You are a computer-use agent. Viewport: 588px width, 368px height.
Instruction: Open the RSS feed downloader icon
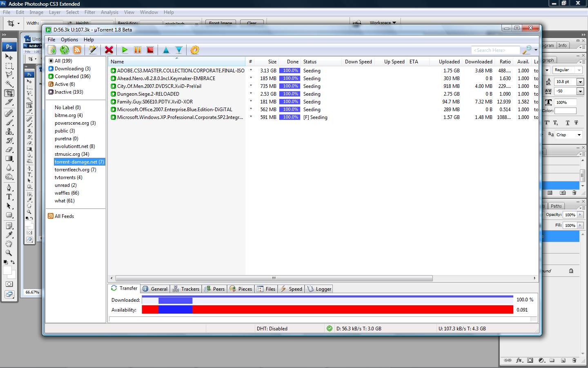77,50
